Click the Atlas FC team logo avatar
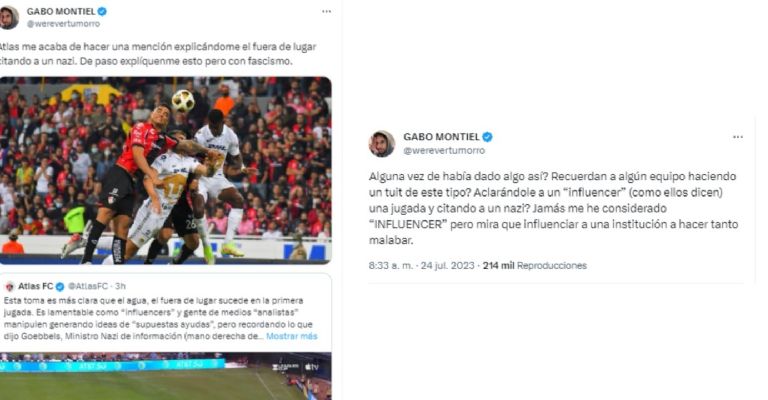Image resolution: width=768 pixels, height=400 pixels. [x=9, y=286]
